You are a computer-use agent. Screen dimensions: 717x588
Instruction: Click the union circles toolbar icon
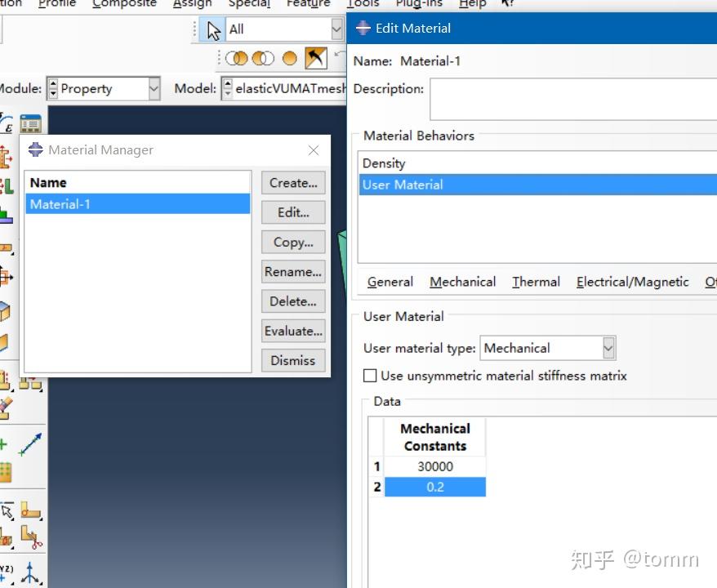coord(237,57)
